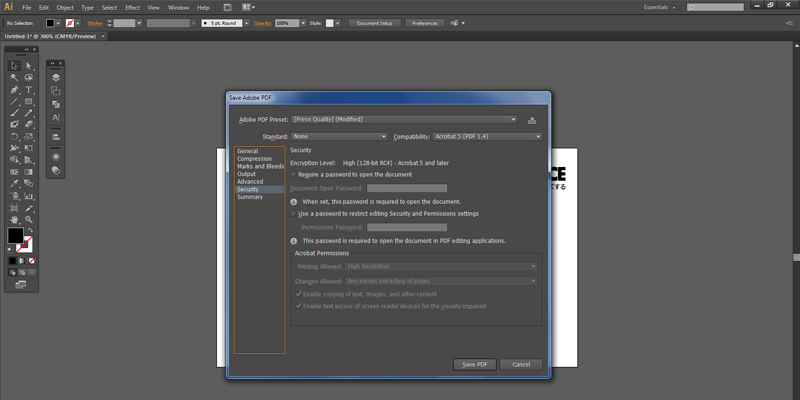800x400 pixels.
Task: Open the Object menu
Action: 65,8
